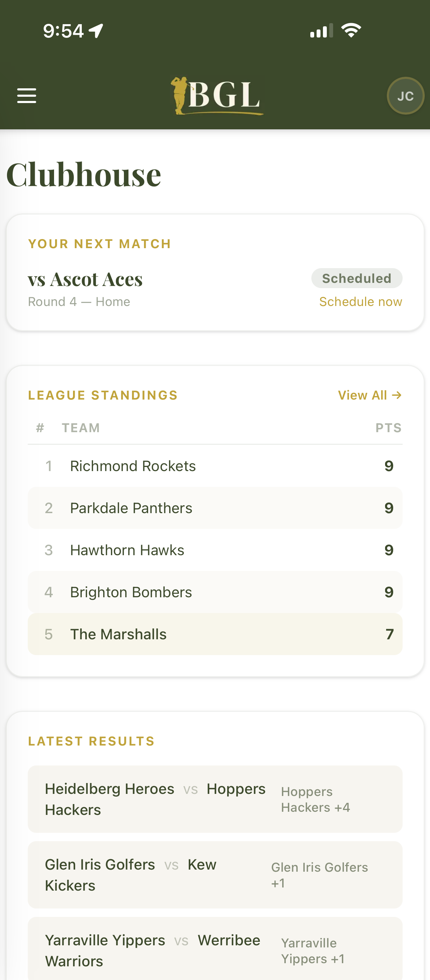This screenshot has height=980, width=430.
Task: Select Parkdale Panthers row
Action: point(215,508)
